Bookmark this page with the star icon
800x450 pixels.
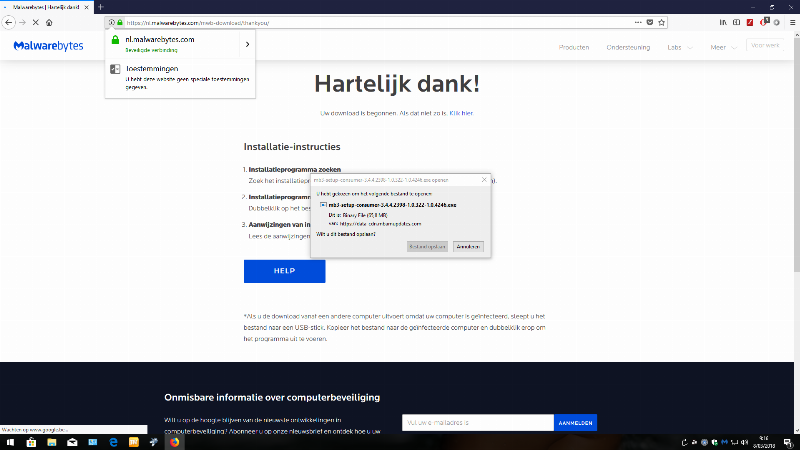(x=662, y=22)
